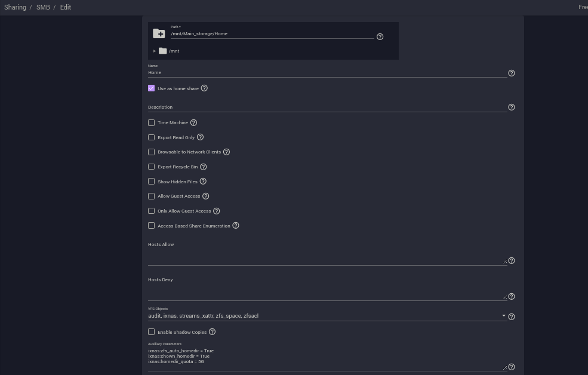The height and width of the screenshot is (375, 588).
Task: Click the Description input field
Action: pyautogui.click(x=327, y=107)
